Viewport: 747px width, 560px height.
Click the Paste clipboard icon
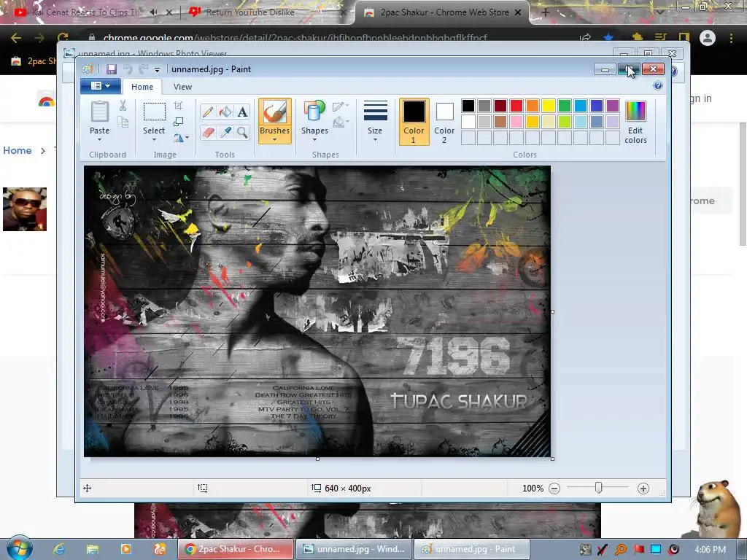click(99, 112)
